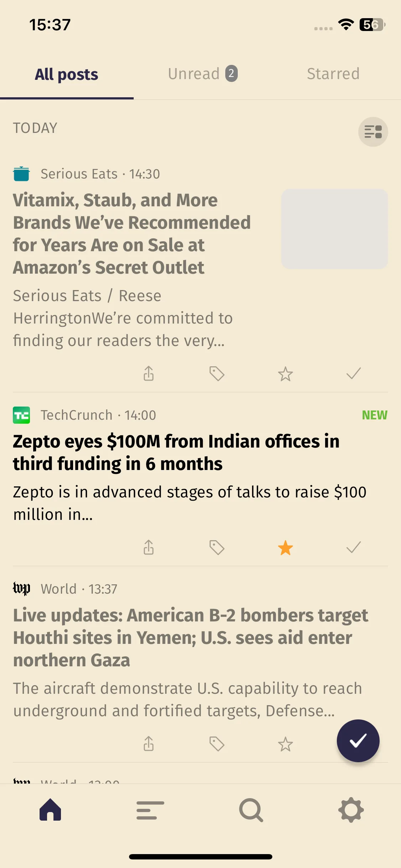This screenshot has height=868, width=401.
Task: Share the TechCrunch Zepto article
Action: point(149,547)
